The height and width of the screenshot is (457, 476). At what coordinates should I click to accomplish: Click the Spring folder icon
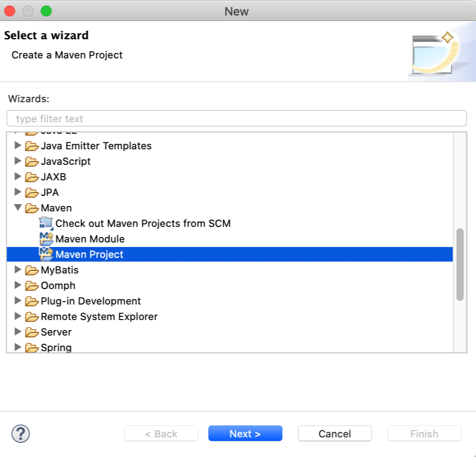32,347
